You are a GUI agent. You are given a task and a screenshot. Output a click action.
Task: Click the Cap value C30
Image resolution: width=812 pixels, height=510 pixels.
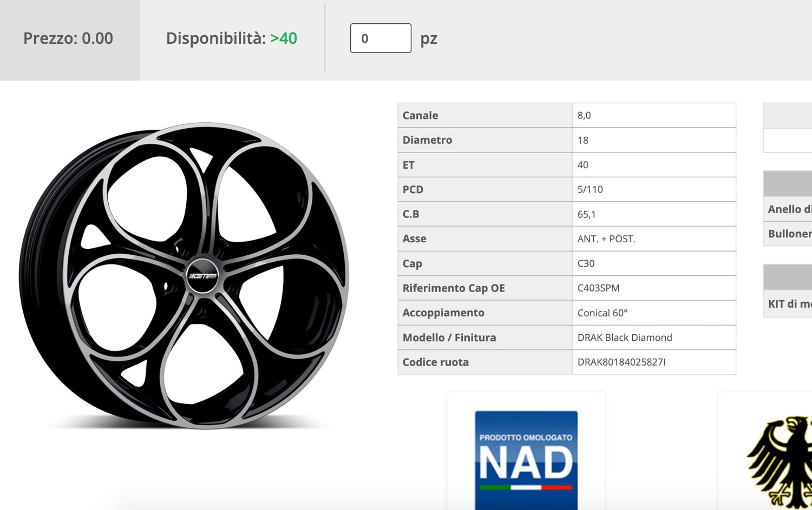[x=585, y=263]
